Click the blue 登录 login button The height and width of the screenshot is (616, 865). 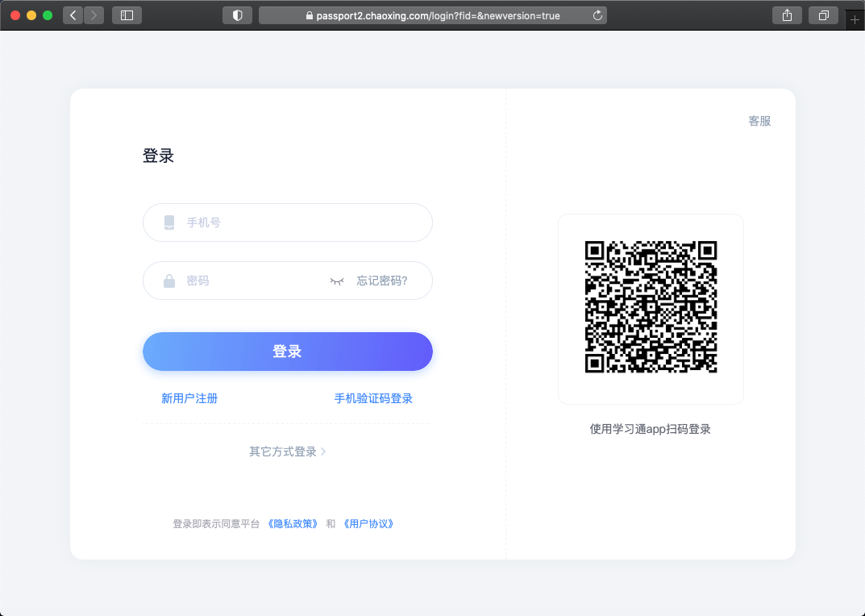pos(288,352)
